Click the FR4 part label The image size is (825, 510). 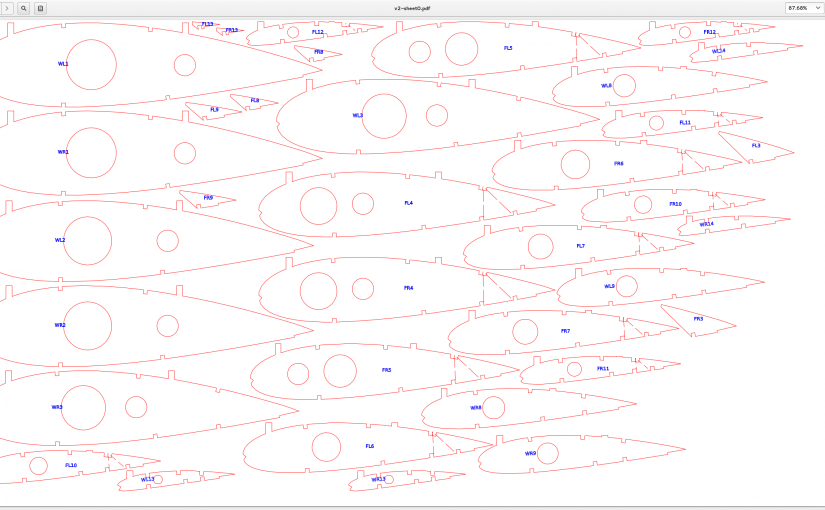[x=409, y=288]
